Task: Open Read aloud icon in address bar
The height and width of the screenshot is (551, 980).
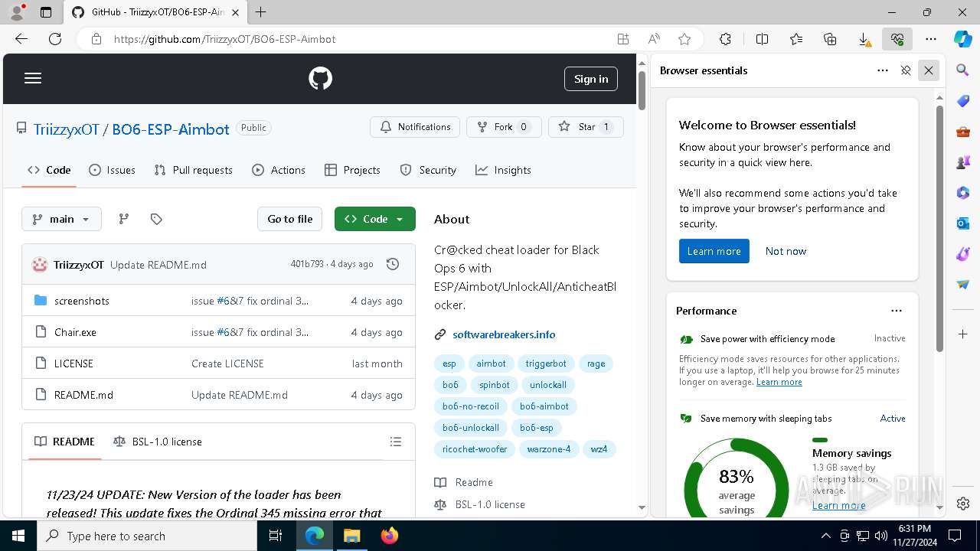Action: click(x=654, y=39)
